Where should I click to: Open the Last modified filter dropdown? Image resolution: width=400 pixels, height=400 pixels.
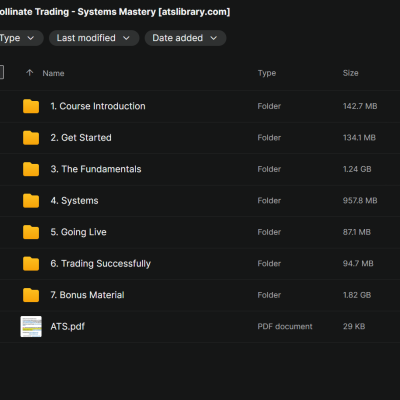point(94,38)
